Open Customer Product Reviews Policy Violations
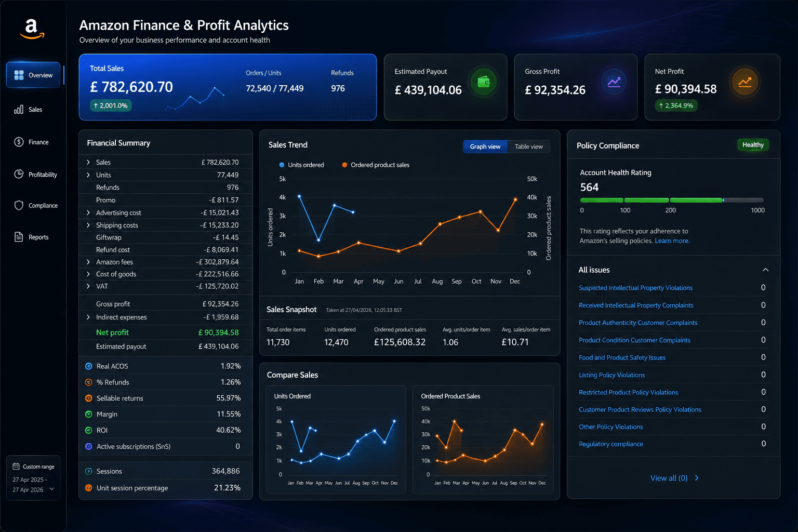The height and width of the screenshot is (532, 798). (640, 409)
